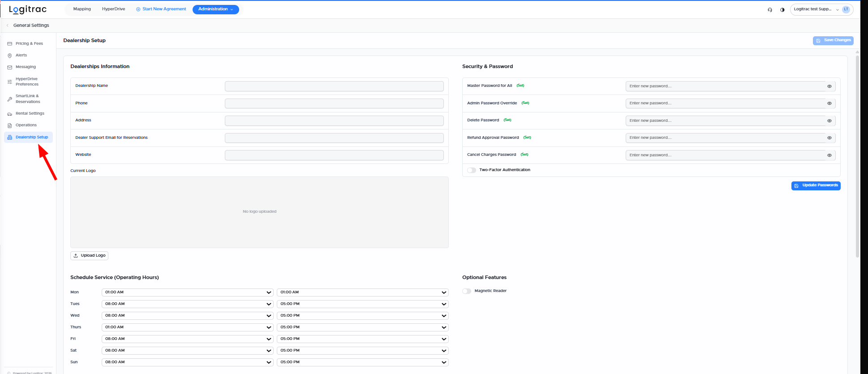The width and height of the screenshot is (868, 374).
Task: Show the Delete Password entry
Action: click(x=829, y=121)
